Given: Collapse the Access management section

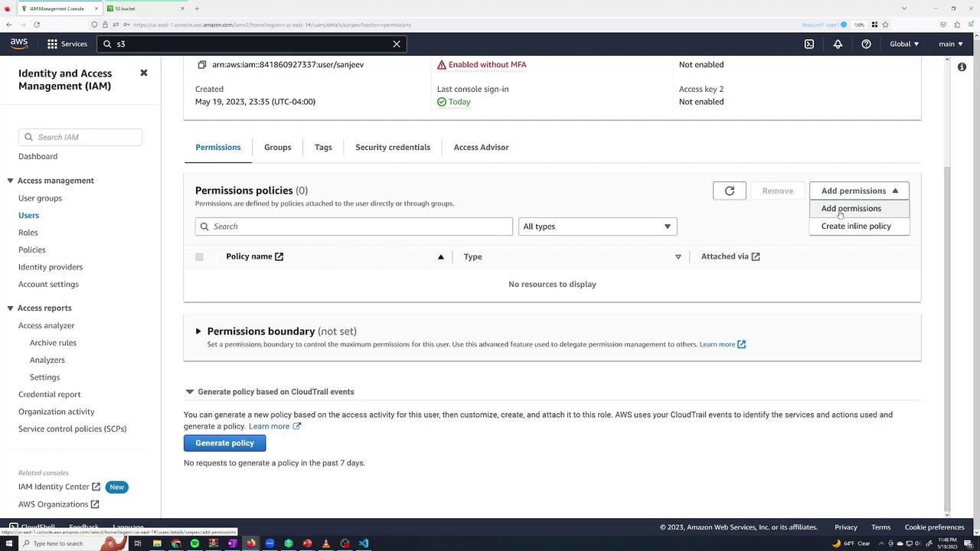Looking at the screenshot, I should coord(10,181).
